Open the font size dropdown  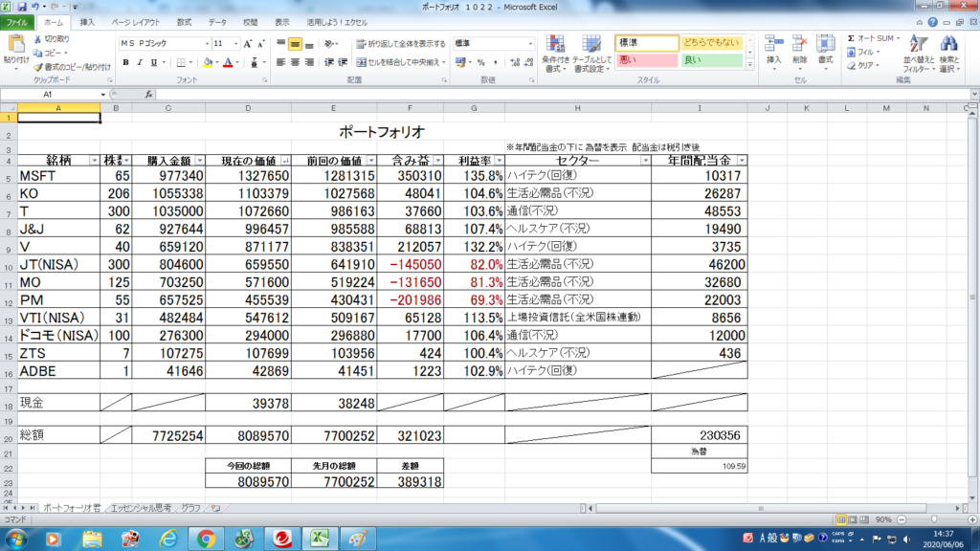point(235,44)
